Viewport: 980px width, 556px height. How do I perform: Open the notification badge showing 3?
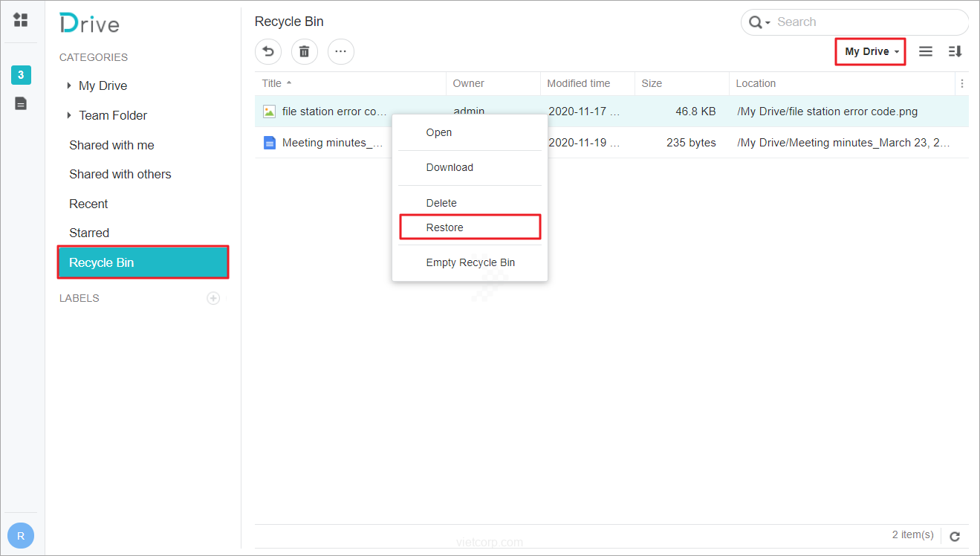[x=21, y=75]
